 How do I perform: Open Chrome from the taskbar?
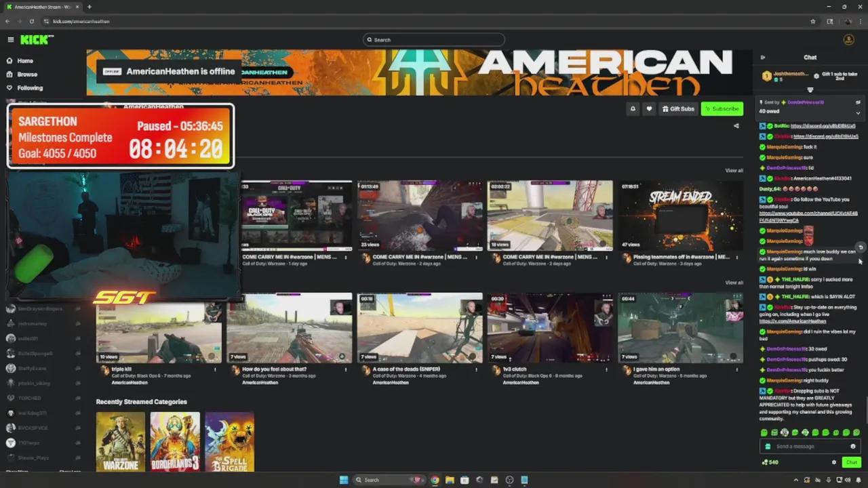(x=435, y=480)
